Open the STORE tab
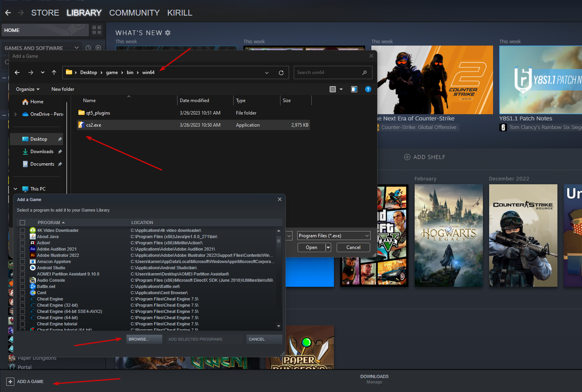Image resolution: width=582 pixels, height=392 pixels. 45,13
